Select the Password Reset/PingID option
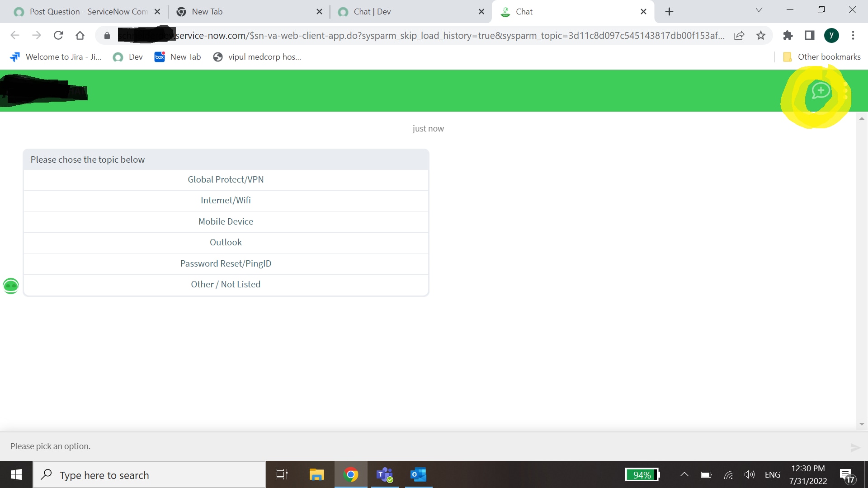Screen dimensions: 868x488 click(x=226, y=263)
